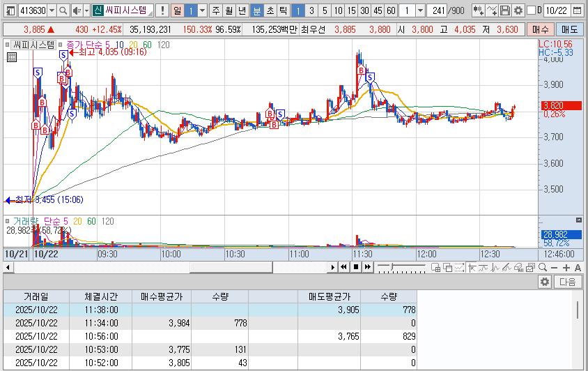Toggle the checkbox labeled D next to date
588x371 pixels.
(531, 10)
